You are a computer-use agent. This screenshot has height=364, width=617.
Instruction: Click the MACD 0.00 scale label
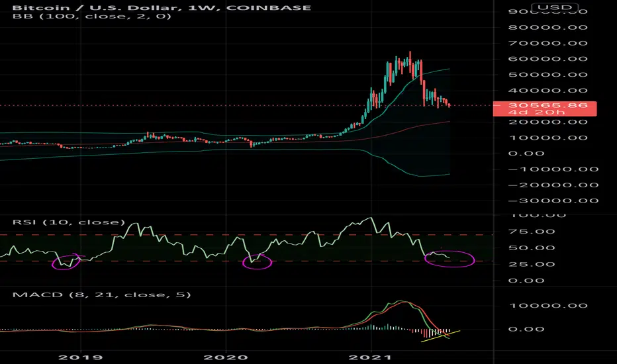pos(526,329)
